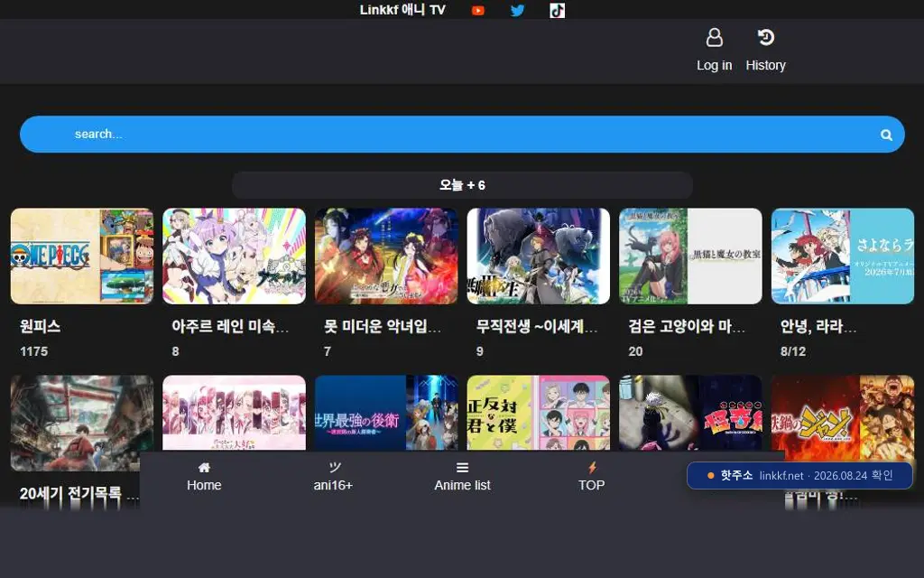Screen dimensions: 924x578
Task: Click the 원피스 title text
Action: tap(40, 326)
